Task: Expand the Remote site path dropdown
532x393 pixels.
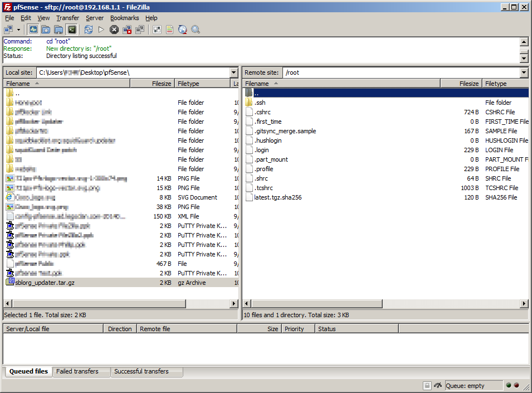Action: click(x=524, y=72)
